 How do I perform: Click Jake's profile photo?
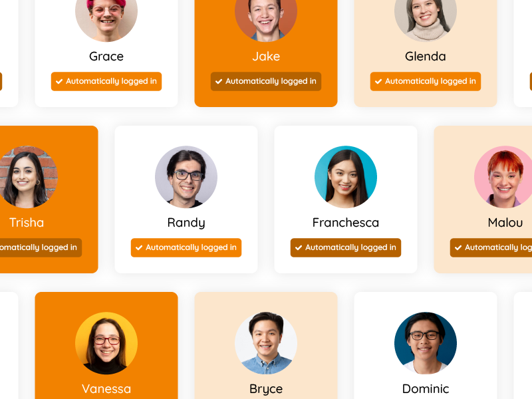pos(265,17)
